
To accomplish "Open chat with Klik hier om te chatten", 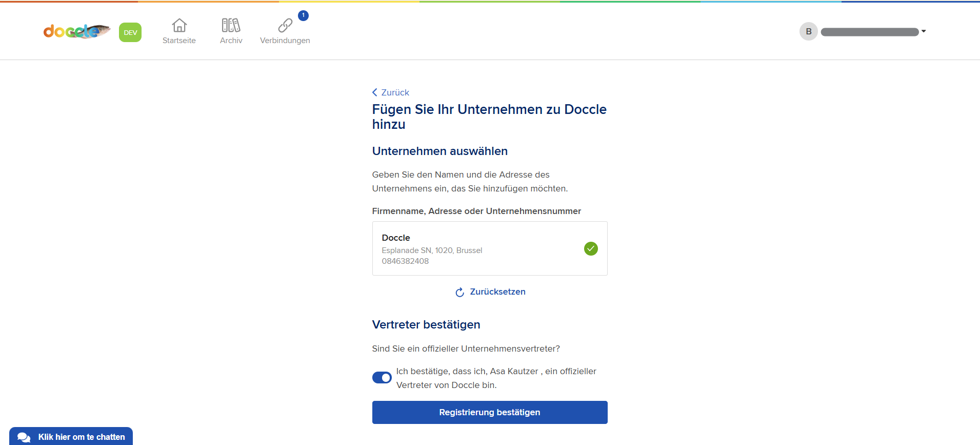I will pos(71,436).
